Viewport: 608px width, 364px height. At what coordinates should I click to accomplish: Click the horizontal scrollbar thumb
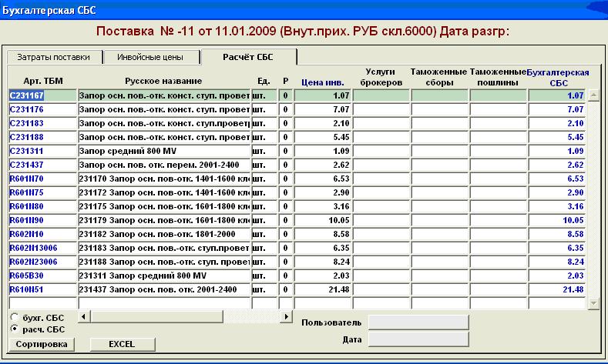point(156,317)
